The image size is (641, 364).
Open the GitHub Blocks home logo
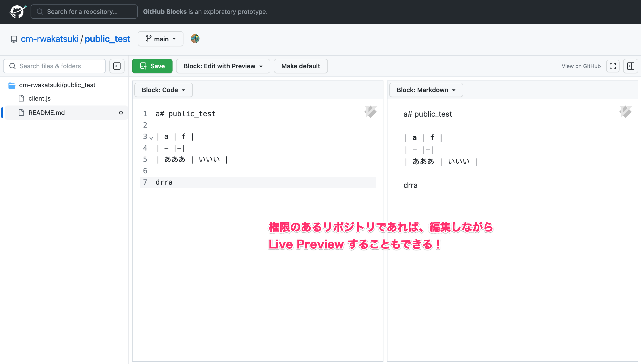pos(17,12)
